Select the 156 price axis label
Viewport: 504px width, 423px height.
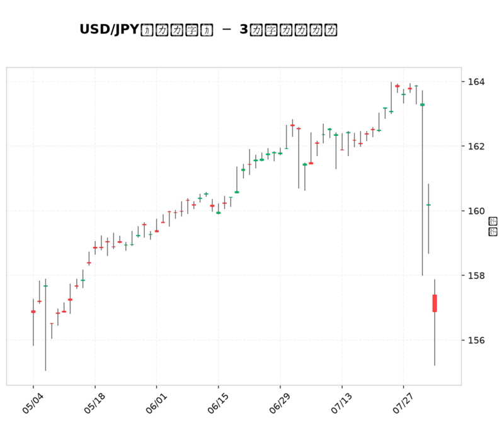click(x=476, y=340)
